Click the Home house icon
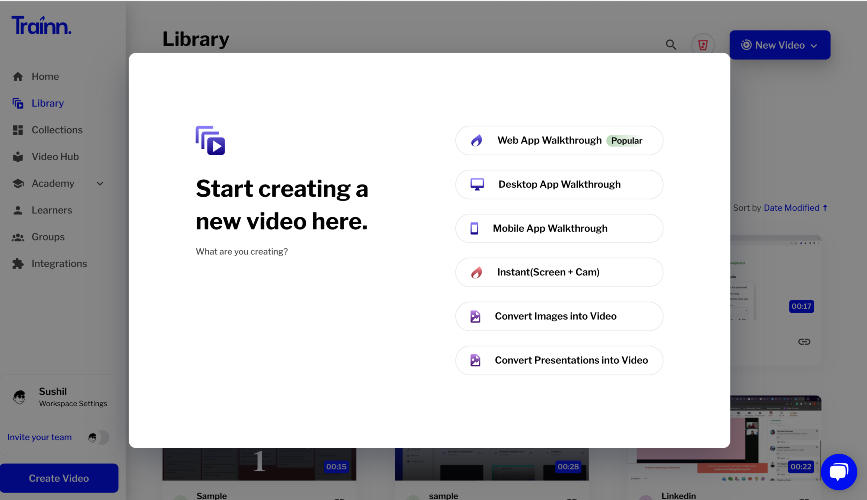This screenshot has height=500, width=867. click(18, 76)
